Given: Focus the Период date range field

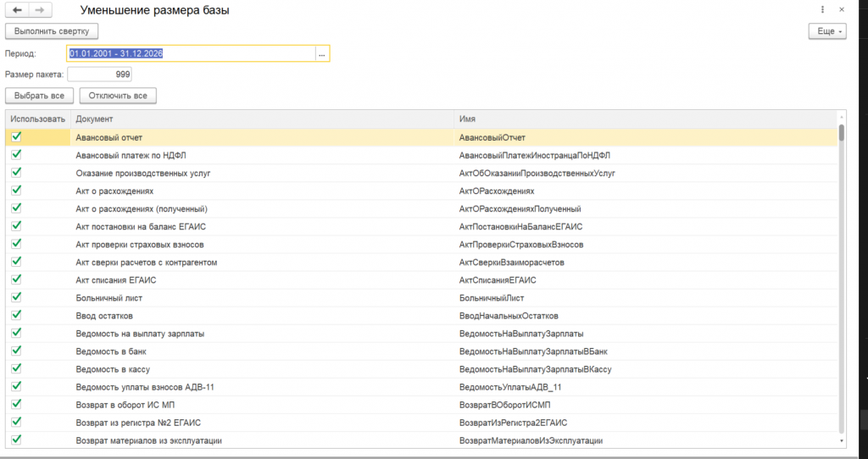Looking at the screenshot, I should 191,53.
